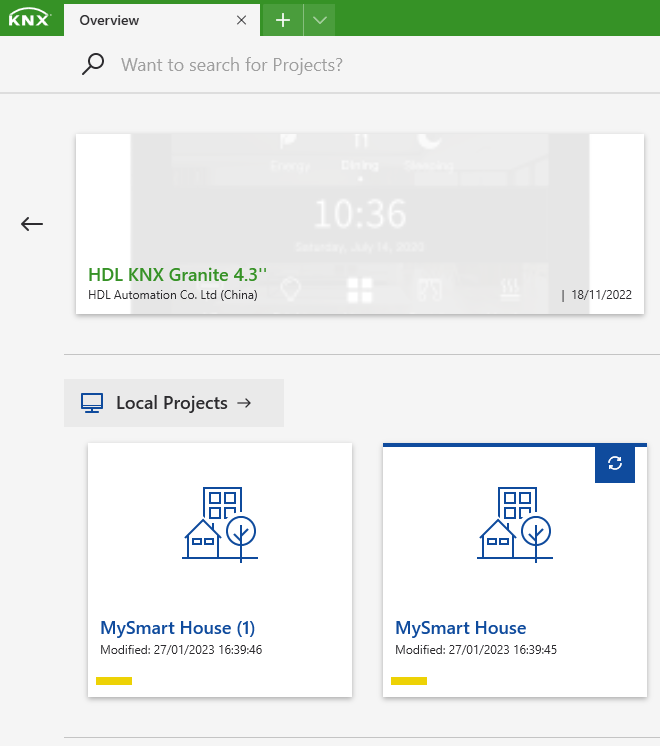The height and width of the screenshot is (746, 660).
Task: Go to previous featured item with left arrow
Action: [32, 224]
